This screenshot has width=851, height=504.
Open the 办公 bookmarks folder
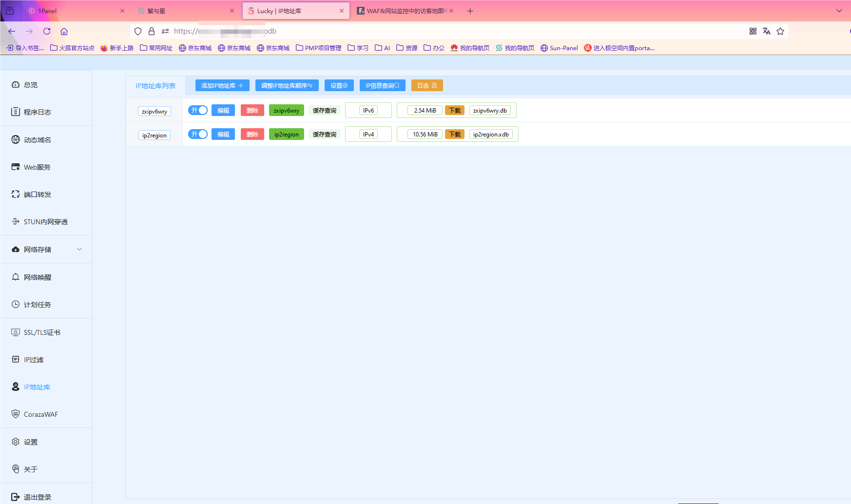[434, 48]
